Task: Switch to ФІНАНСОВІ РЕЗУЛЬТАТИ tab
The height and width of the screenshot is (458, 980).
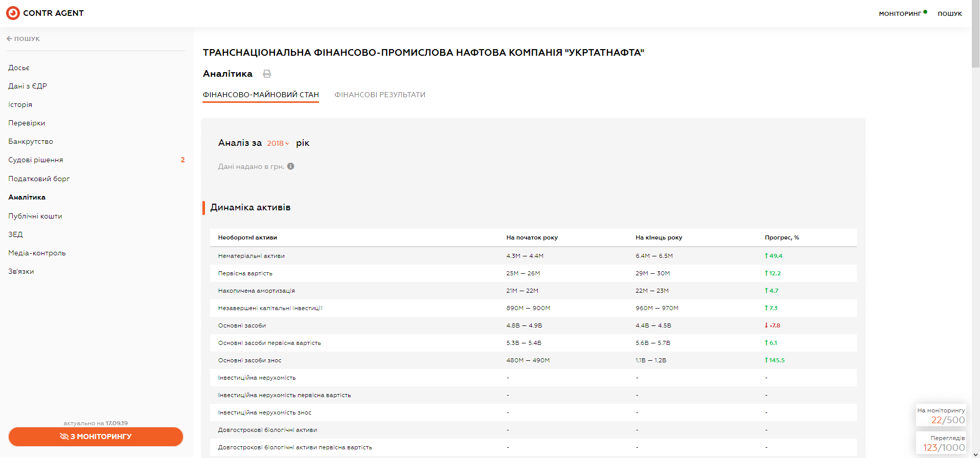Action: coord(380,95)
